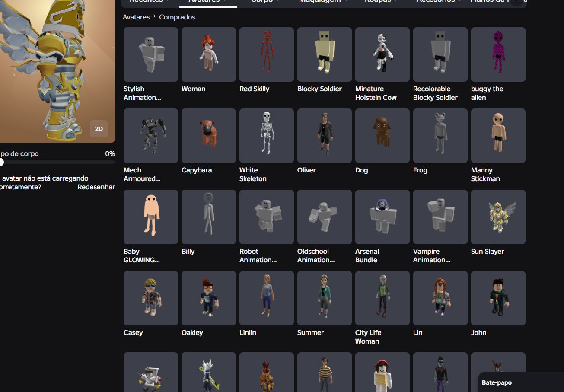
Task: Choose the Blocky Soldier avatar
Action: (x=325, y=54)
